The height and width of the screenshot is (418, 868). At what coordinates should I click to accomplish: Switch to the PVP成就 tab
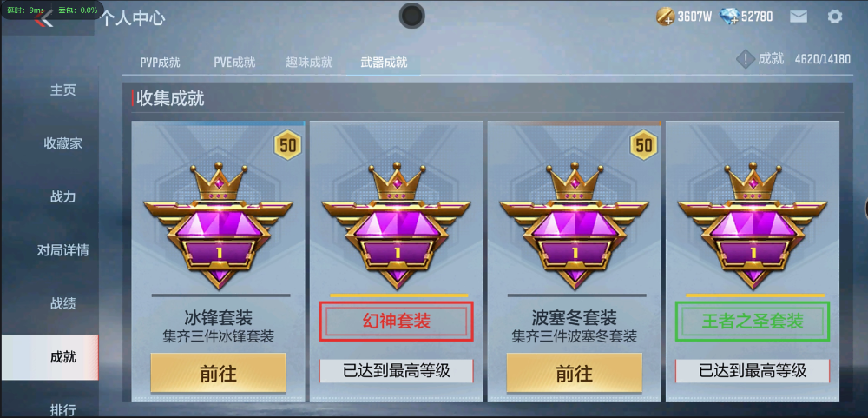point(160,63)
